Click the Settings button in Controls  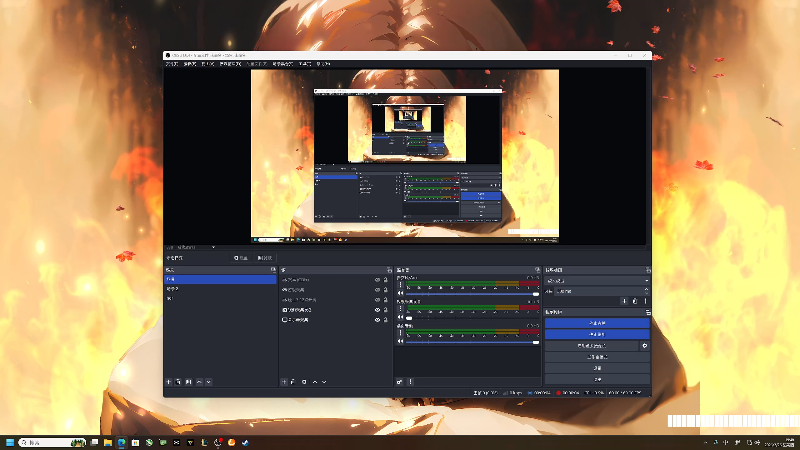click(x=597, y=368)
